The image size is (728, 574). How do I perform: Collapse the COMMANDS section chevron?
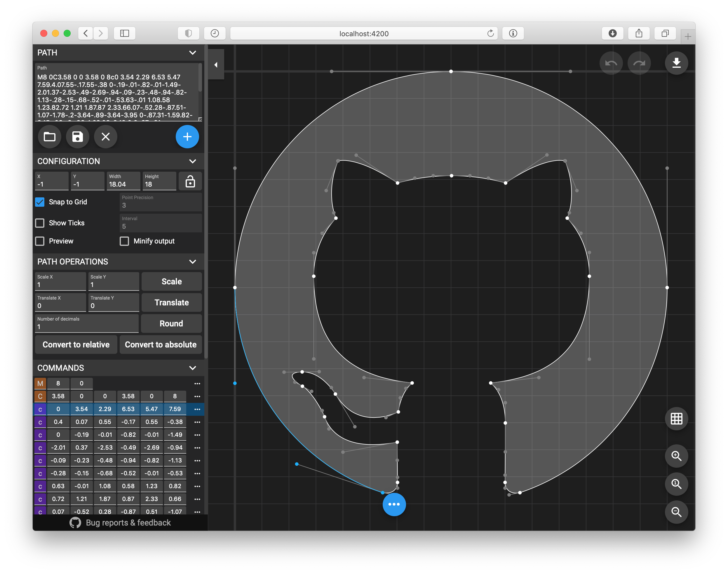[x=192, y=368]
